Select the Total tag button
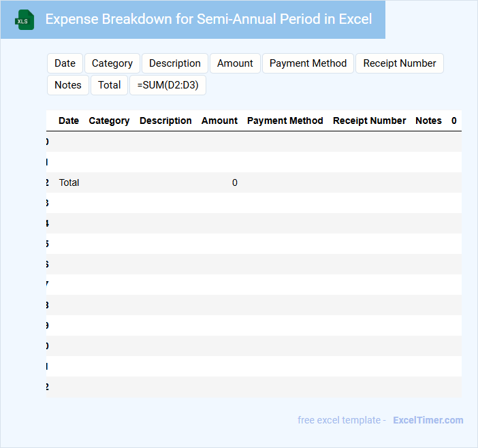This screenshot has height=448, width=478. point(109,85)
